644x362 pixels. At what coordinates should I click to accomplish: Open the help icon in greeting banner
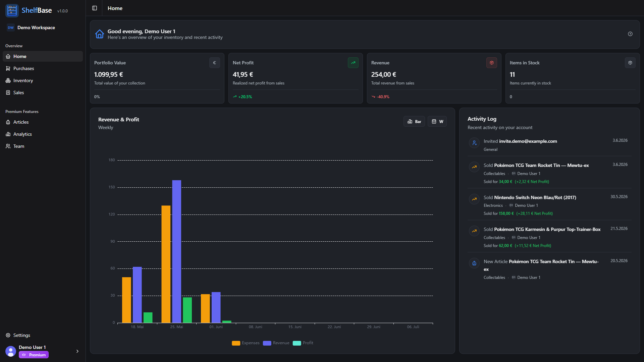point(630,34)
